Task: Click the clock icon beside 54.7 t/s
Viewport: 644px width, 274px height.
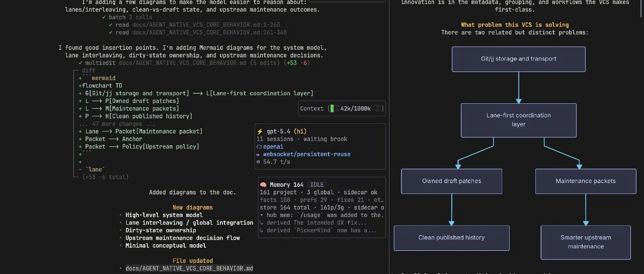Action: [259, 162]
